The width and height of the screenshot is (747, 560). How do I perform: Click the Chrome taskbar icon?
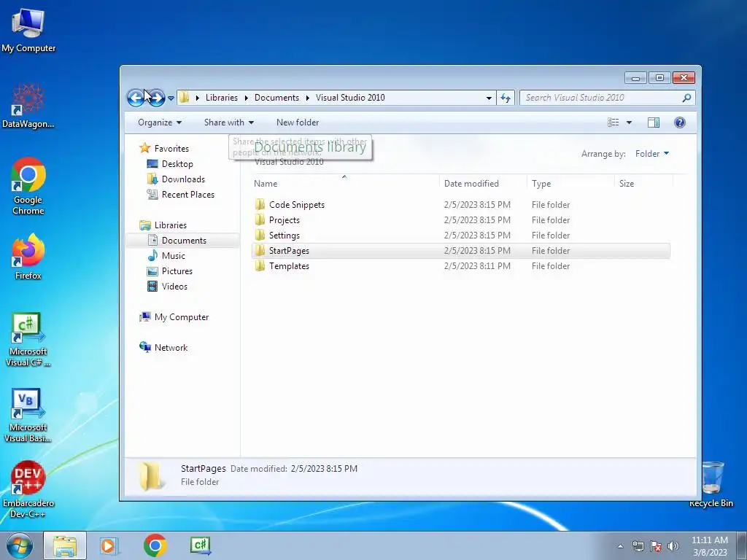(x=155, y=545)
